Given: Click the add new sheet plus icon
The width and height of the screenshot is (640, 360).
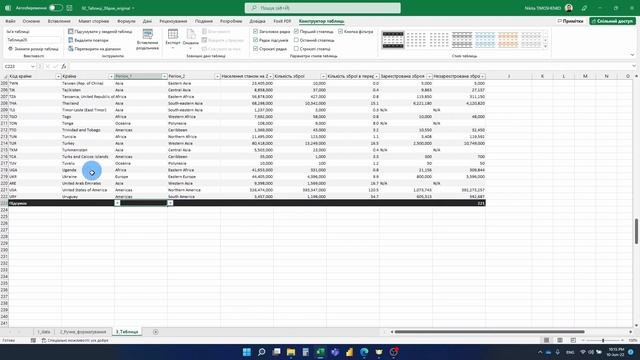Looking at the screenshot, I should [x=156, y=332].
